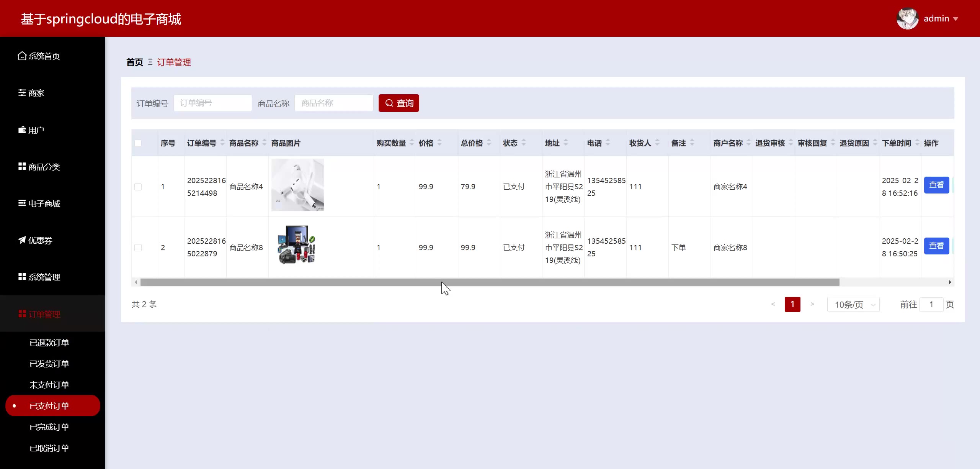Click the home icon beside 系统首页

click(22, 56)
